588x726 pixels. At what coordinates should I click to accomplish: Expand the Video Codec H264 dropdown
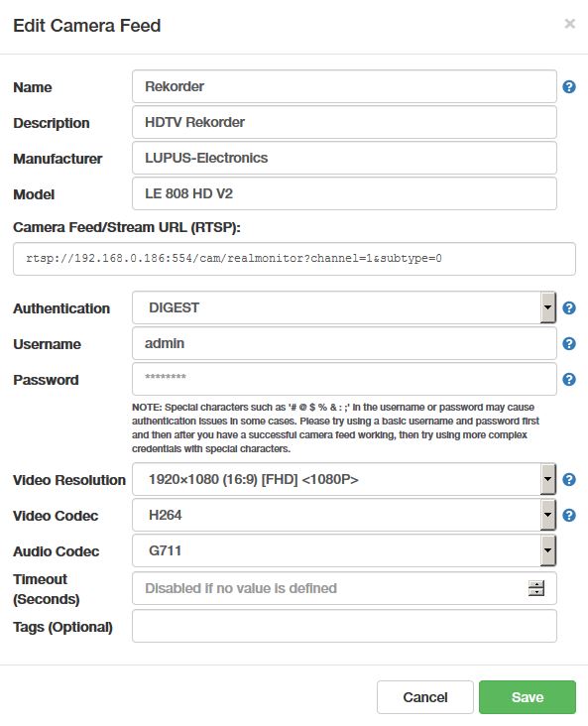click(x=344, y=515)
